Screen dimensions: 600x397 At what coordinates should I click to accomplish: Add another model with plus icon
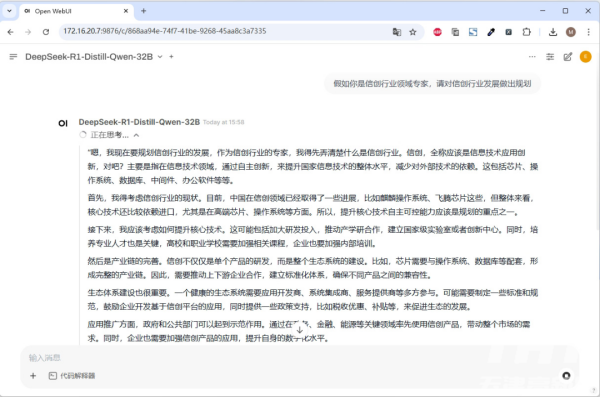[171, 57]
